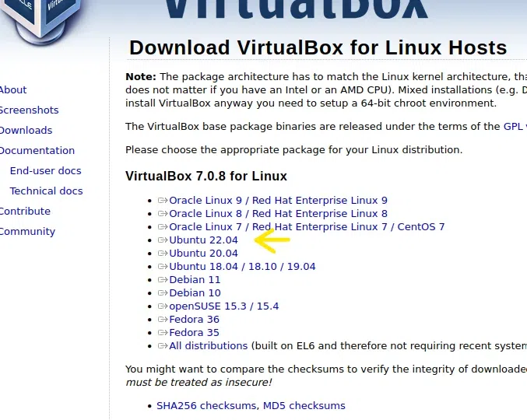Click external-link icon beside Oracle Linux 9
Image resolution: width=527 pixels, height=420 pixels.
163,201
